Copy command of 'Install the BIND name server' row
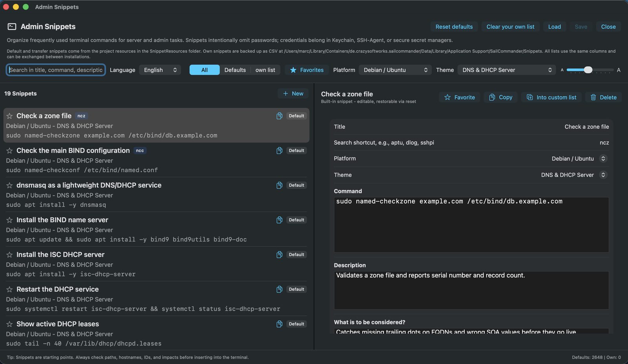Image resolution: width=628 pixels, height=364 pixels. [x=279, y=220]
